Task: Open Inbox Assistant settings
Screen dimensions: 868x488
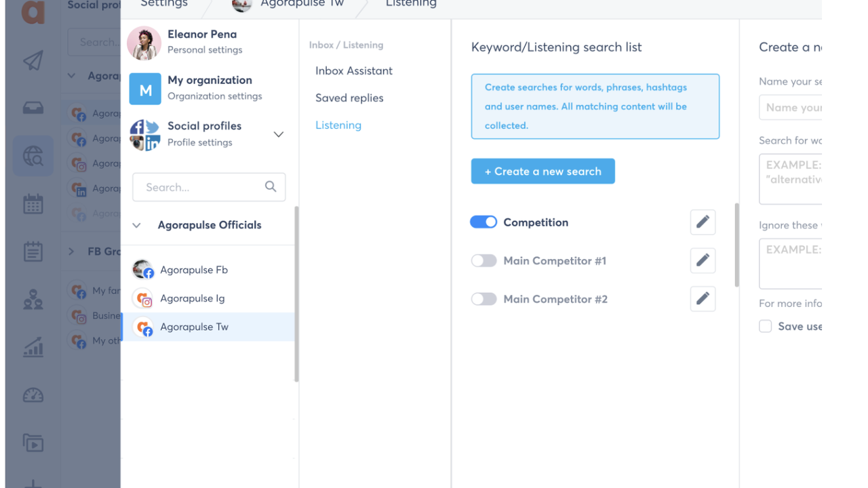Action: [353, 70]
